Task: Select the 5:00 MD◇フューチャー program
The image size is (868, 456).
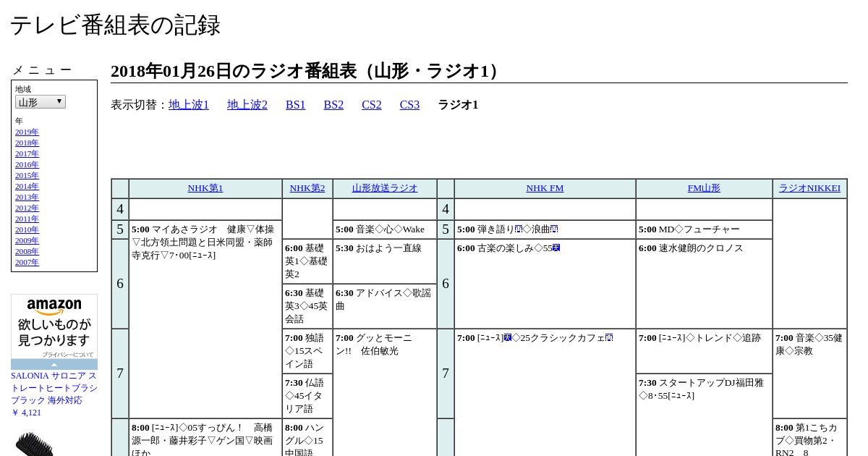Action: pyautogui.click(x=704, y=229)
